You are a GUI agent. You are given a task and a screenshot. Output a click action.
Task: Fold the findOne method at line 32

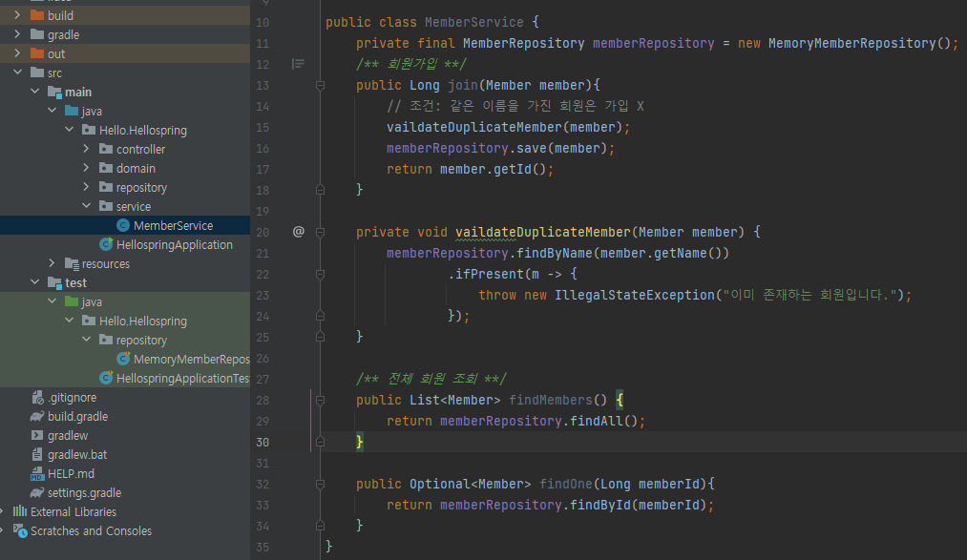320,485
